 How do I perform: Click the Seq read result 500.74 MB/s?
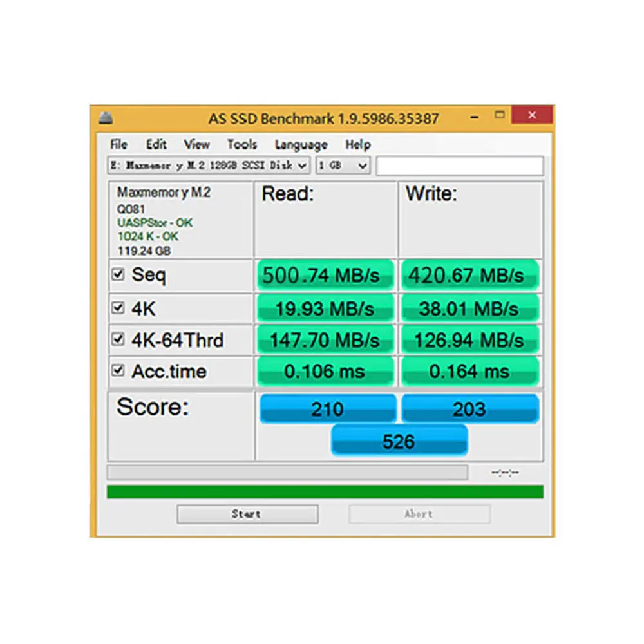point(325,275)
